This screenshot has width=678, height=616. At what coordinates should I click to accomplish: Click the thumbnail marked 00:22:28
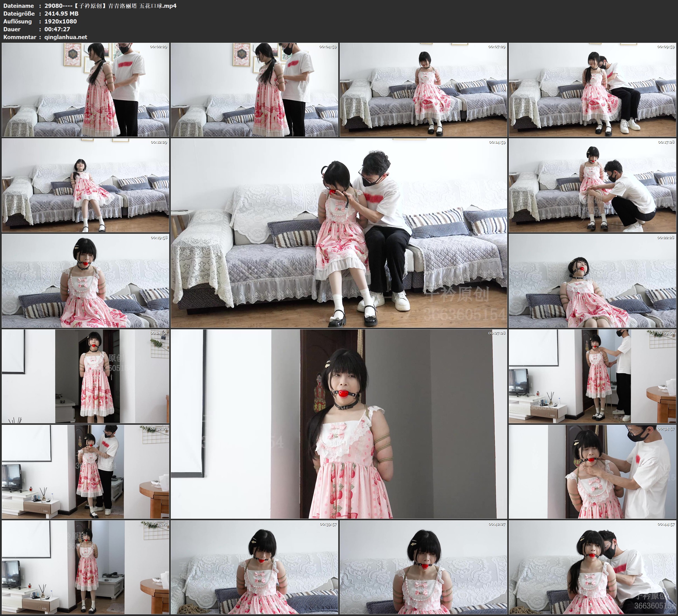pyautogui.click(x=592, y=280)
